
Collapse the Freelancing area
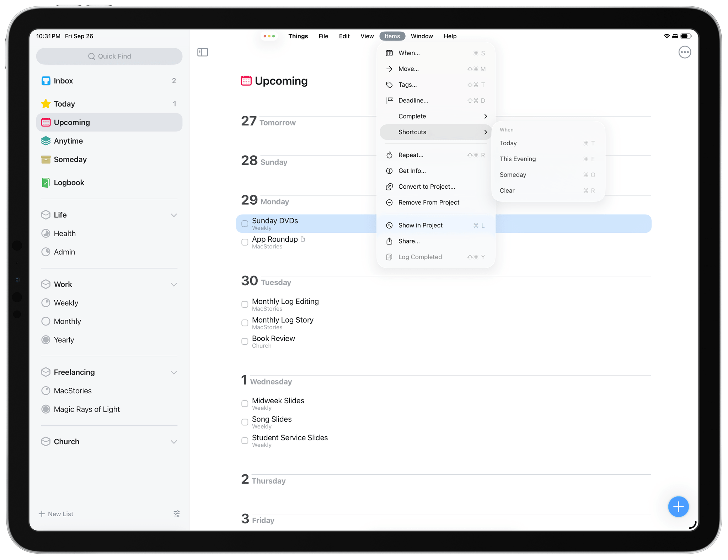(174, 372)
